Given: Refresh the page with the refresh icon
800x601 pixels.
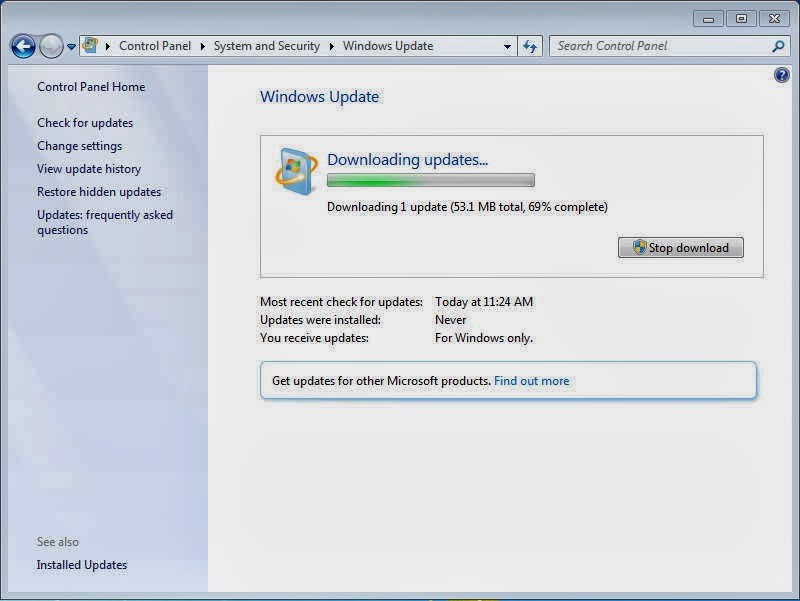Looking at the screenshot, I should 530,46.
